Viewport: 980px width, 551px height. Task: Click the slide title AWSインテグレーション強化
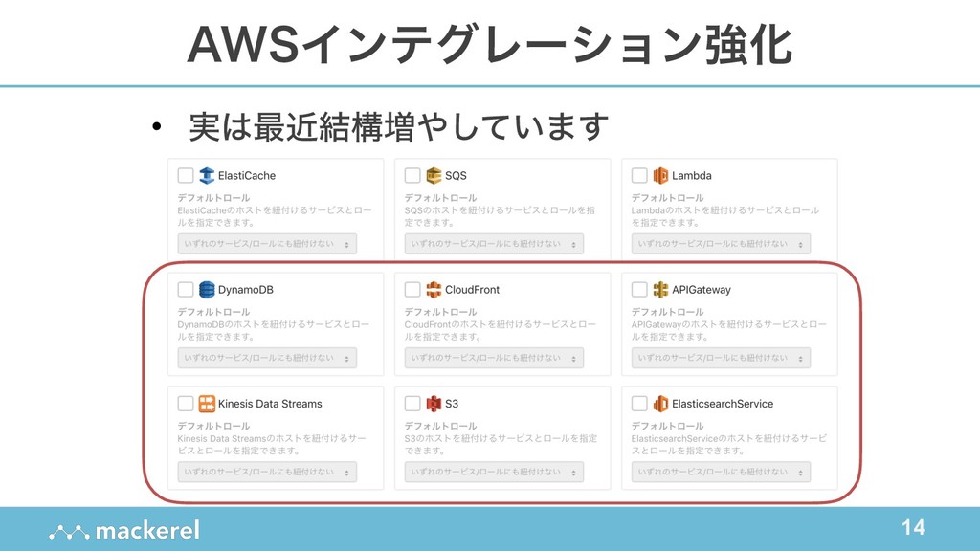tap(490, 45)
